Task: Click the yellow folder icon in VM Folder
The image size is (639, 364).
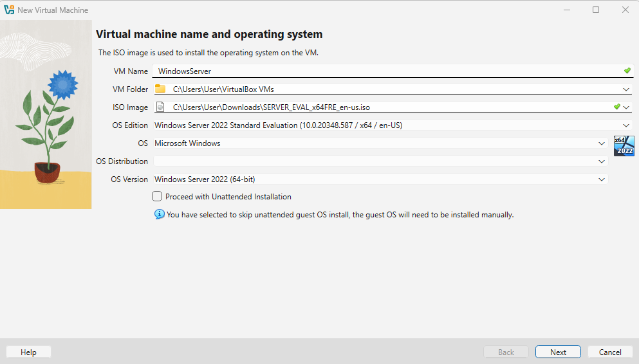Action: (160, 89)
